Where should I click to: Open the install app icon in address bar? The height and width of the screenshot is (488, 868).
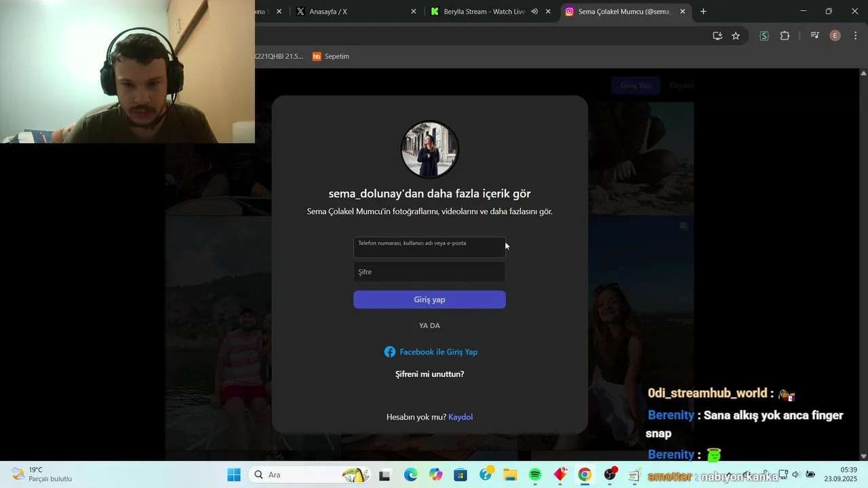tap(717, 36)
